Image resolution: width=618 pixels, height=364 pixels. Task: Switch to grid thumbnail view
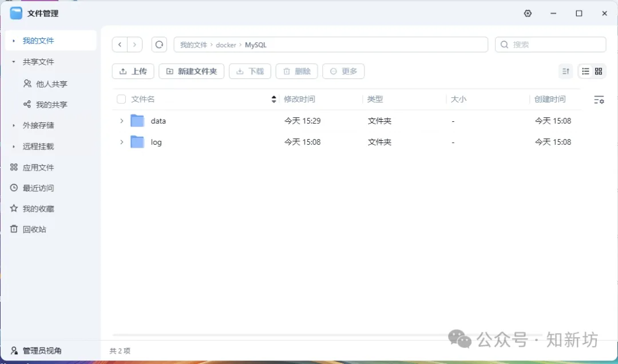pos(599,71)
